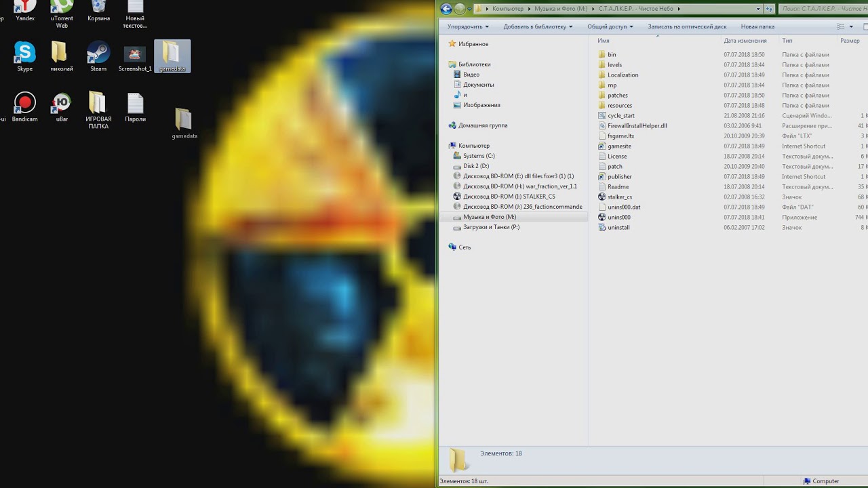This screenshot has height=488, width=868.
Task: Click the highlighted gamedata folder on desktop
Action: coord(172,56)
